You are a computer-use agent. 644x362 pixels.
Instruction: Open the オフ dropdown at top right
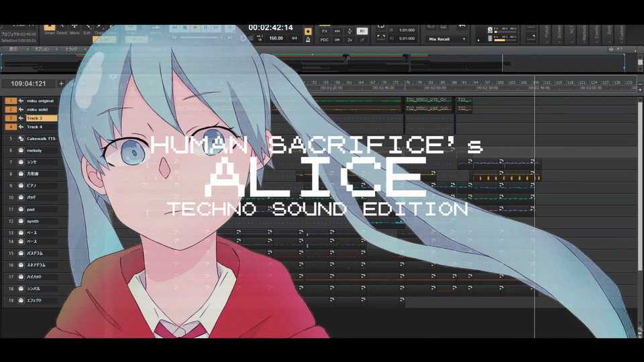(623, 49)
